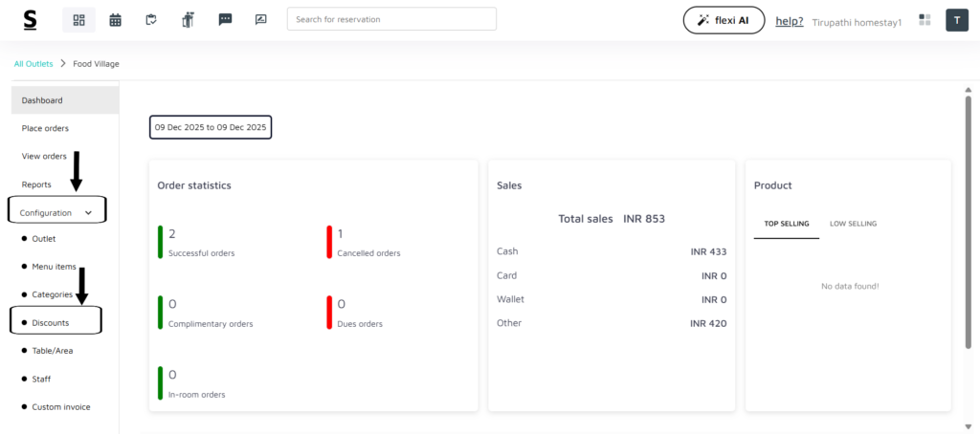The height and width of the screenshot is (434, 980).
Task: Click the clipboard checklist icon in the header
Action: pyautogui.click(x=150, y=20)
